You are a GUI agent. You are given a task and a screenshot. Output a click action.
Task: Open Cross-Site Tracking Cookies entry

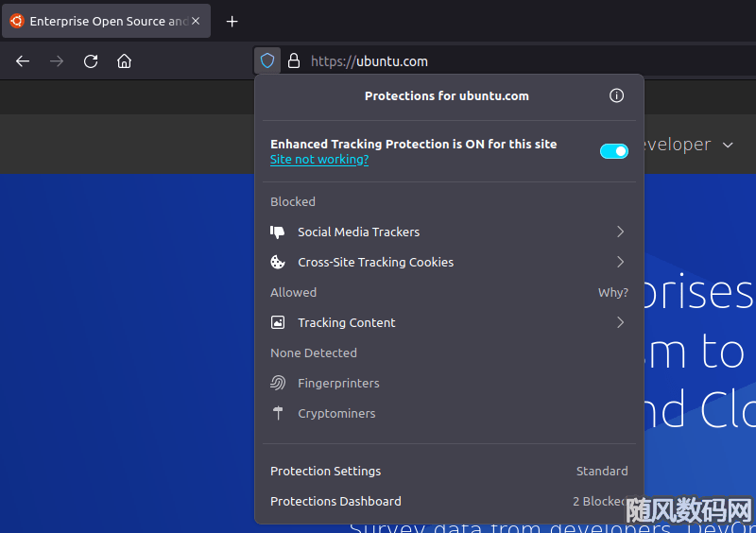pos(450,262)
